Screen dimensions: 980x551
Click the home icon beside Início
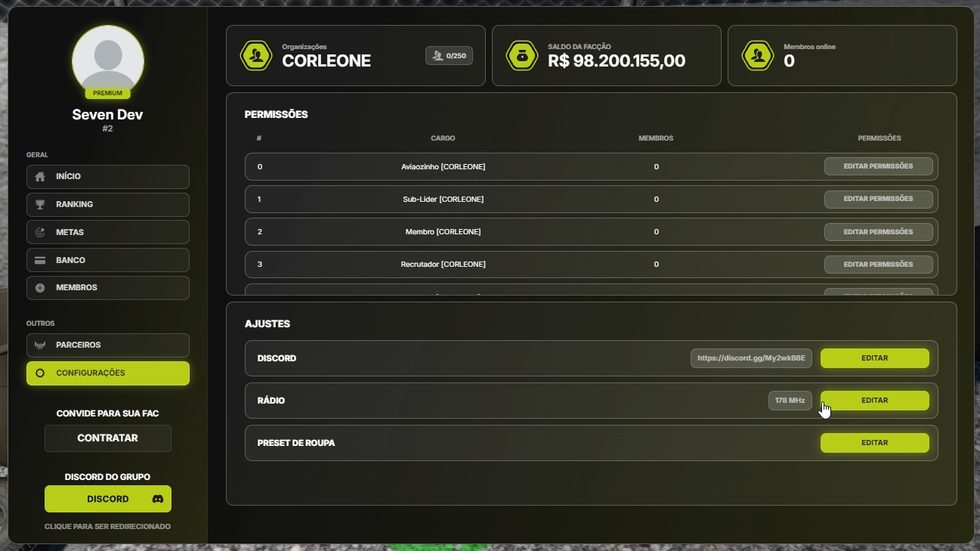tap(40, 177)
